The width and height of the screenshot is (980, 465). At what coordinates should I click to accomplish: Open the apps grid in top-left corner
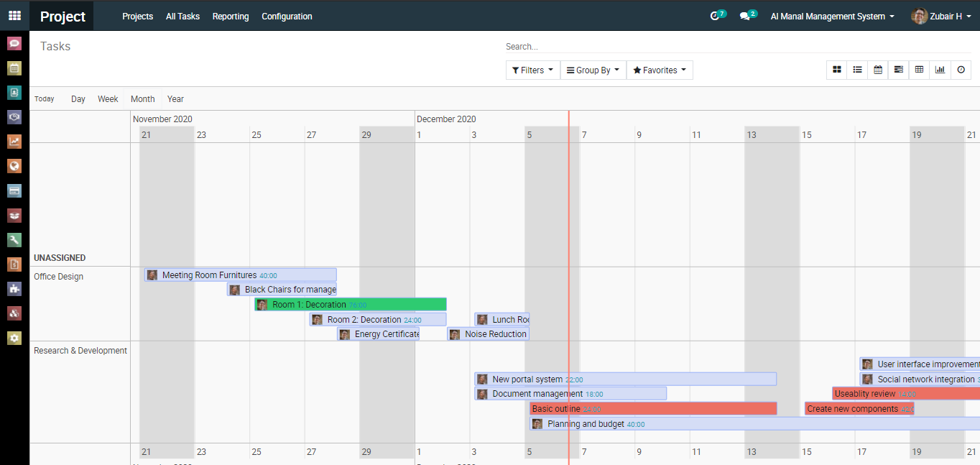point(14,15)
